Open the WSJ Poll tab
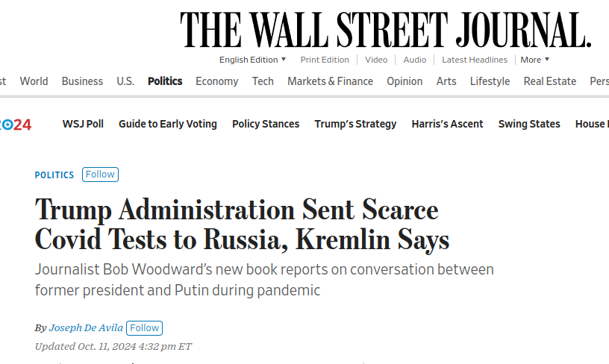609x364 pixels. click(x=83, y=124)
